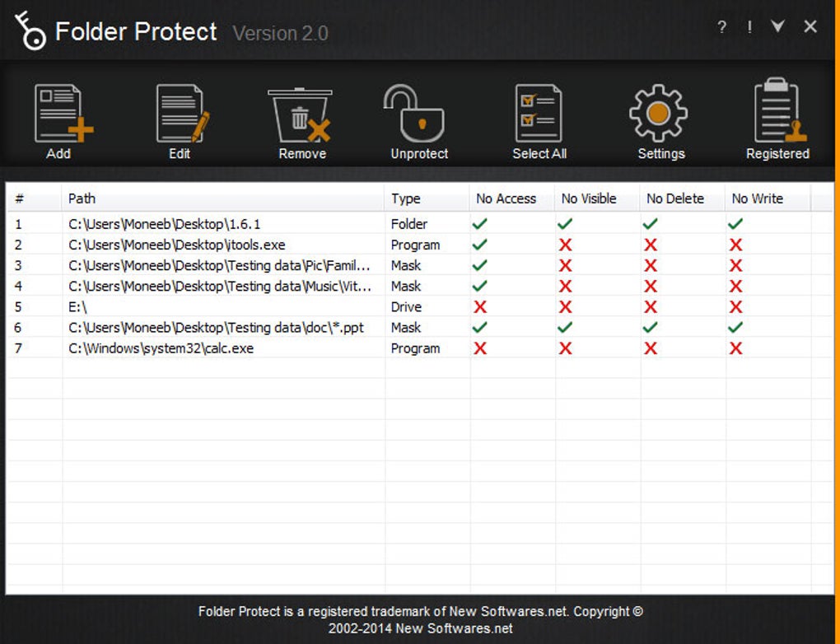This screenshot has height=644, width=840.
Task: Click the No Write column header
Action: [768, 198]
